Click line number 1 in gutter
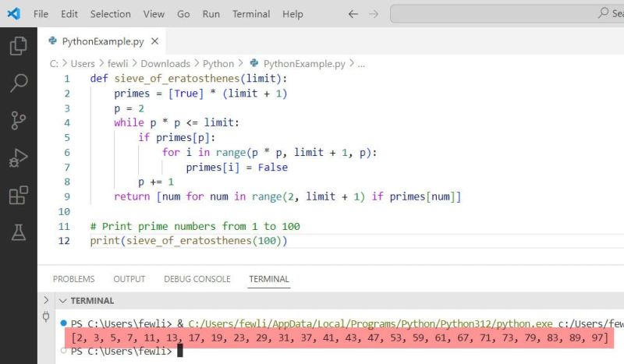This screenshot has height=364, width=624. tap(67, 79)
